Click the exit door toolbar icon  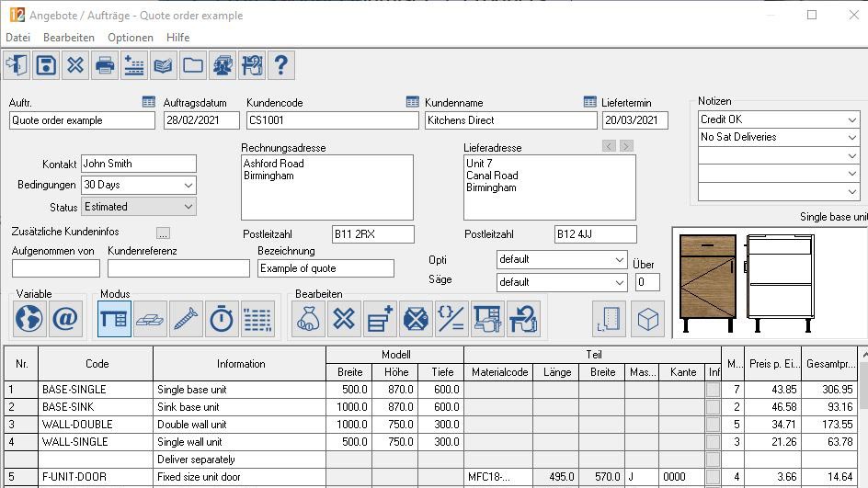[17, 65]
